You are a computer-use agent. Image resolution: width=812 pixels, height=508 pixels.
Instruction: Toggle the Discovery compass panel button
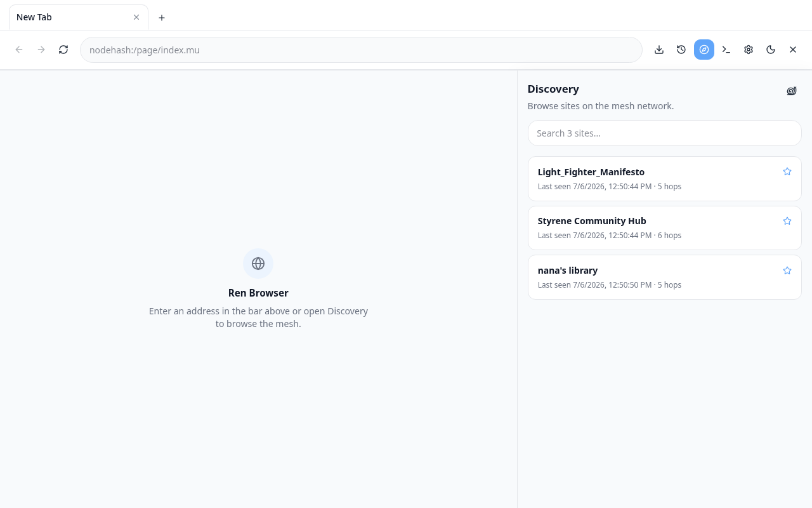[x=704, y=50]
